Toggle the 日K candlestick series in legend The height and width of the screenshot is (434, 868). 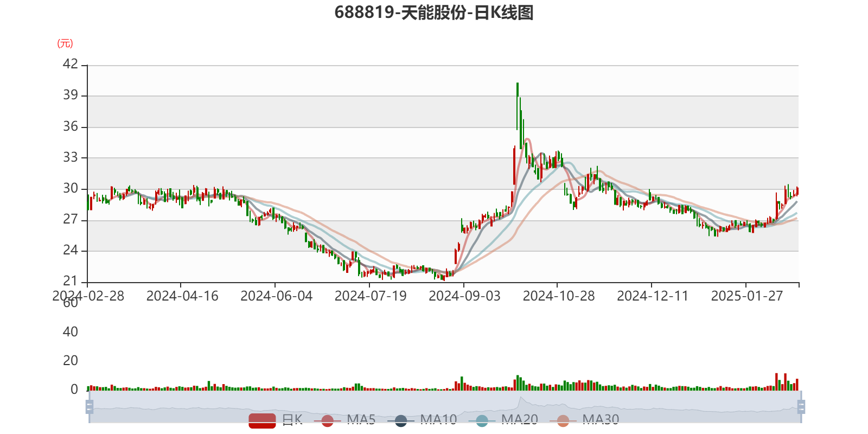[276, 420]
